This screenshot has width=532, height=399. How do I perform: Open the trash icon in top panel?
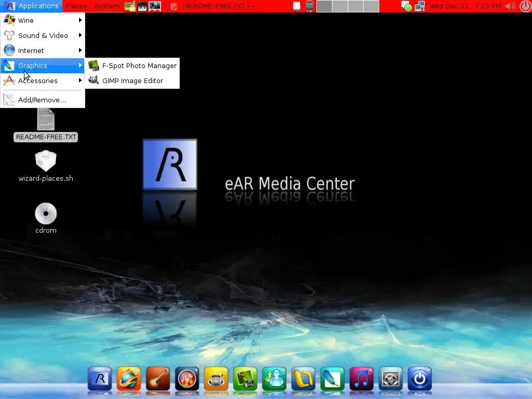[x=310, y=6]
